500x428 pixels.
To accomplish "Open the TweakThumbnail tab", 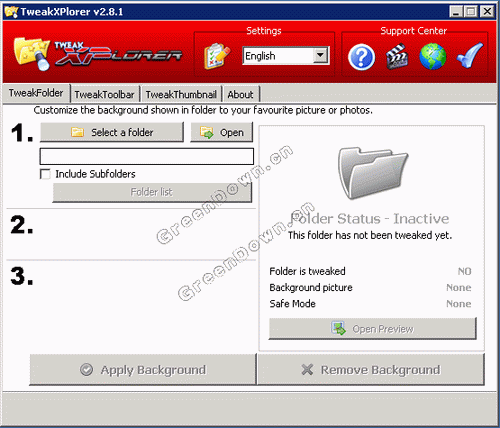I will (x=181, y=95).
